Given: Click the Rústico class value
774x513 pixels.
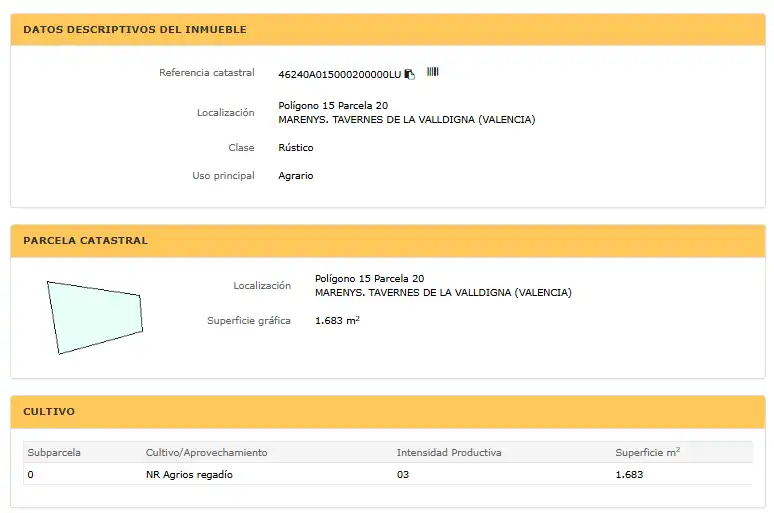Looking at the screenshot, I should pos(296,148).
